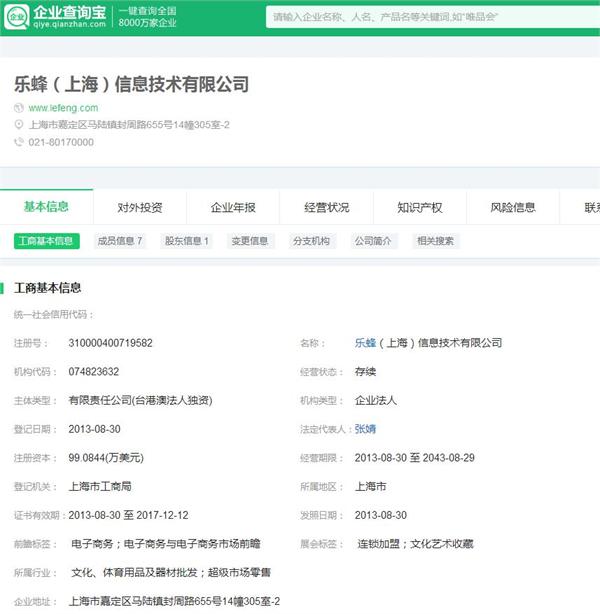This screenshot has height=614, width=600.
Task: Click the 企业法人 organization type value
Action: tap(376, 400)
